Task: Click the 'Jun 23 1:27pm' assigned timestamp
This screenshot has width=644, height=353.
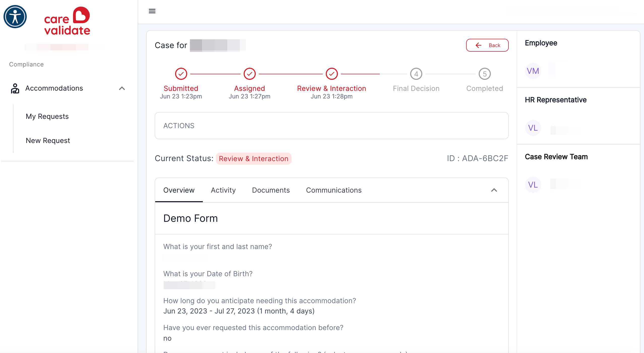Action: pos(249,96)
